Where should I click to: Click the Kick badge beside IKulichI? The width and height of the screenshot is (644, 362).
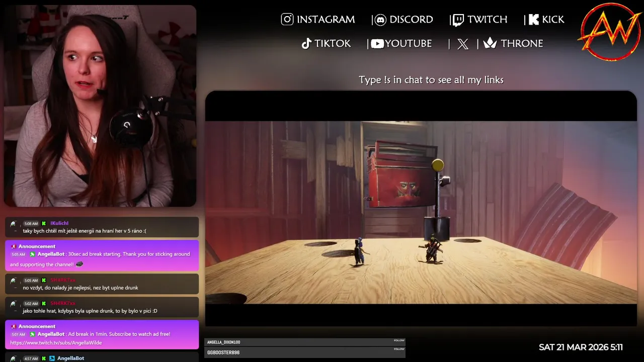[44, 223]
